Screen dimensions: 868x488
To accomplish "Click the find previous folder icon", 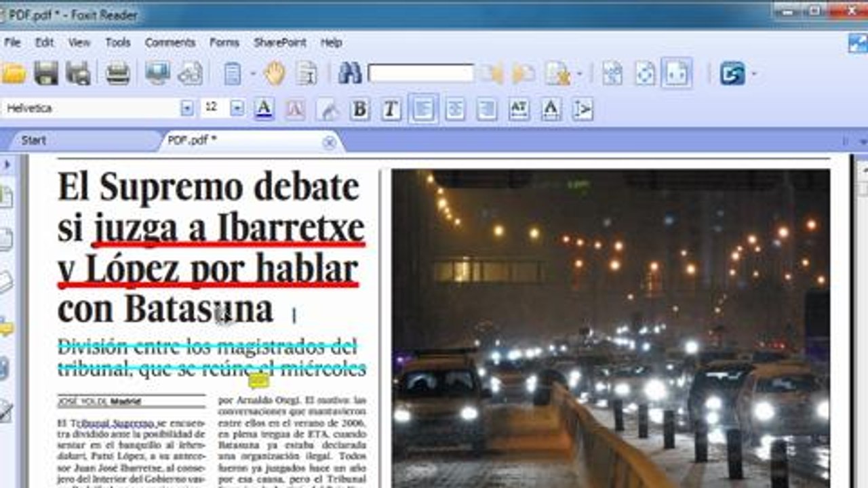I will [x=492, y=73].
